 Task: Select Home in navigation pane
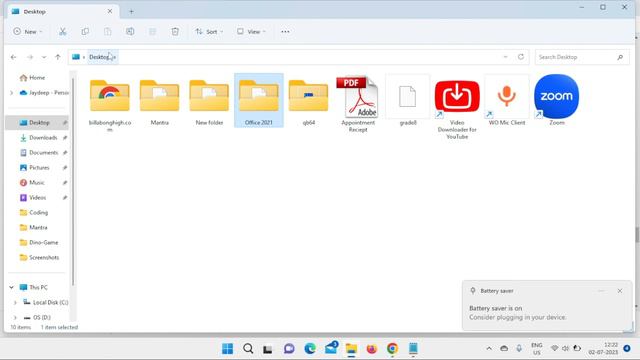[x=37, y=78]
